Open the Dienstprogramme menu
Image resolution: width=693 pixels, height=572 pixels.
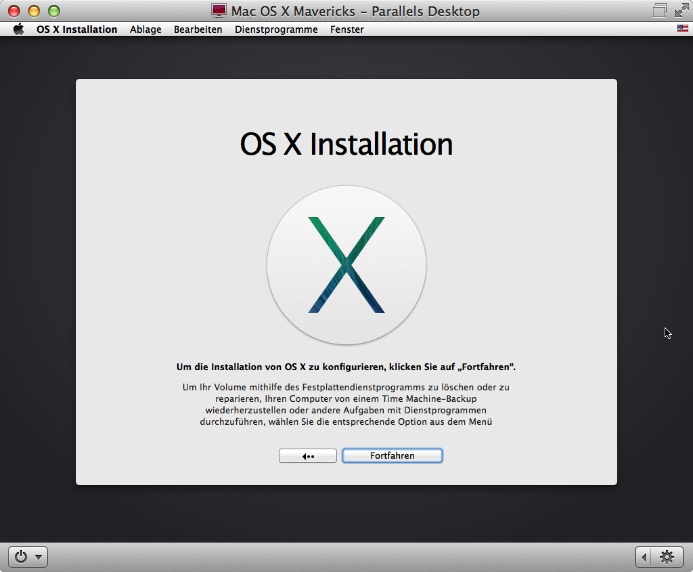(x=276, y=29)
